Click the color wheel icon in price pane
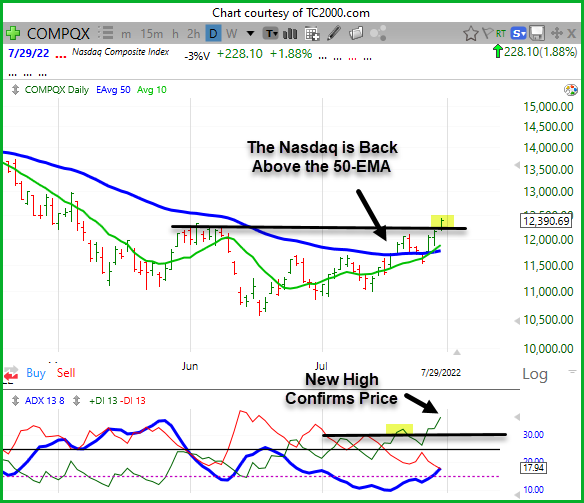 pyautogui.click(x=570, y=90)
